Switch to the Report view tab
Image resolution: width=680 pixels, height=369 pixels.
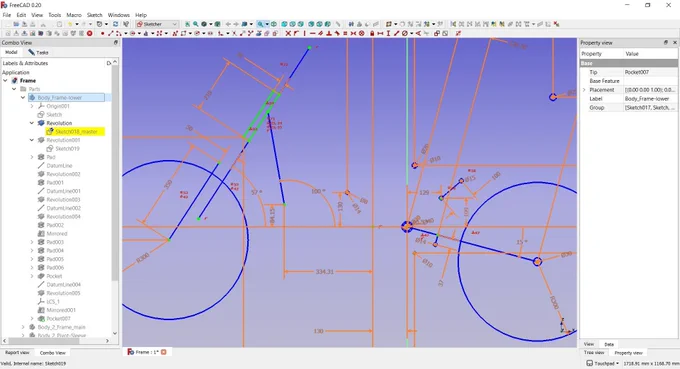point(17,353)
